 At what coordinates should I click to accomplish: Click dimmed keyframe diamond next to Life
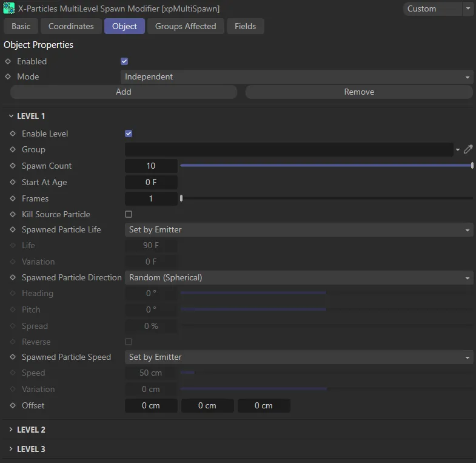(x=13, y=245)
